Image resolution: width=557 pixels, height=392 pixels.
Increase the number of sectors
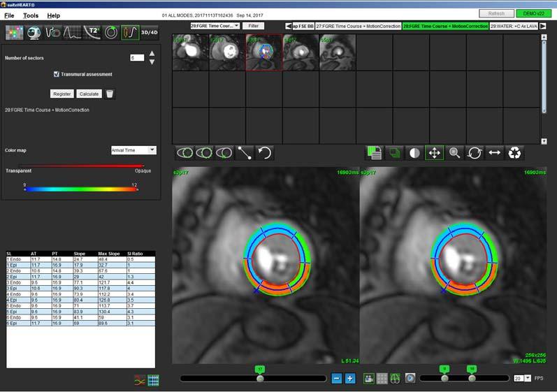click(x=152, y=54)
